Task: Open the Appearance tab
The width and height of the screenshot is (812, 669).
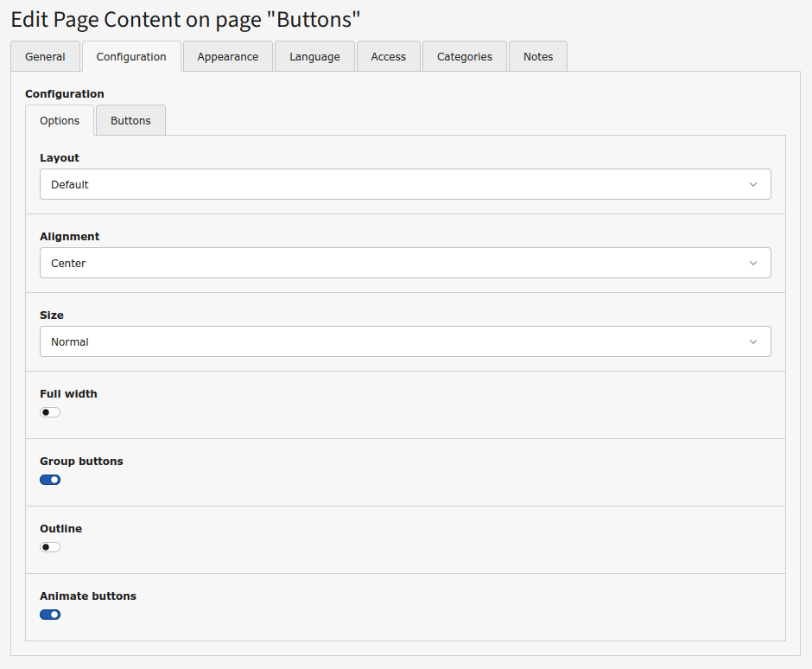Action: 227,57
